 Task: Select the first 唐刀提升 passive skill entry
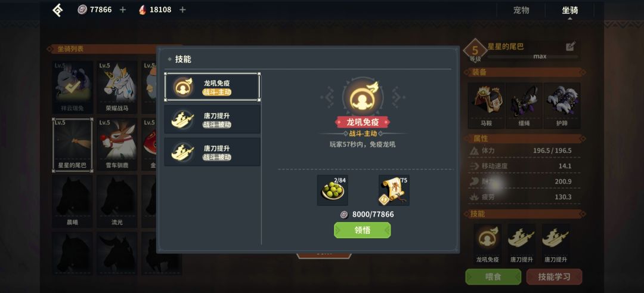click(x=212, y=119)
